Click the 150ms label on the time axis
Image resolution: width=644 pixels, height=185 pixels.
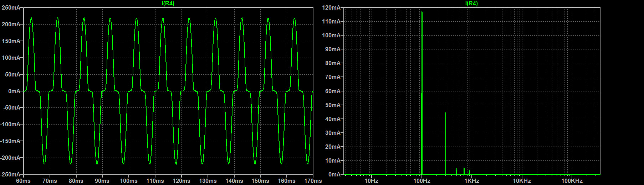click(x=260, y=181)
